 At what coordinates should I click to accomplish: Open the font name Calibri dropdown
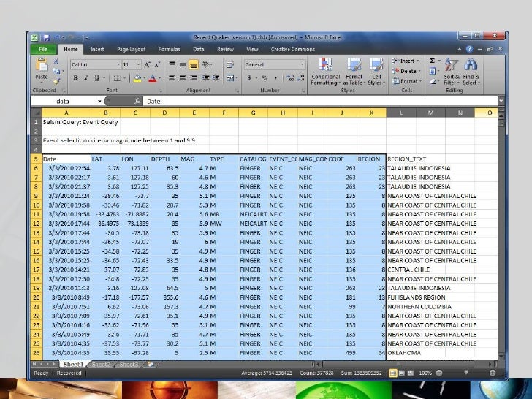click(x=118, y=64)
